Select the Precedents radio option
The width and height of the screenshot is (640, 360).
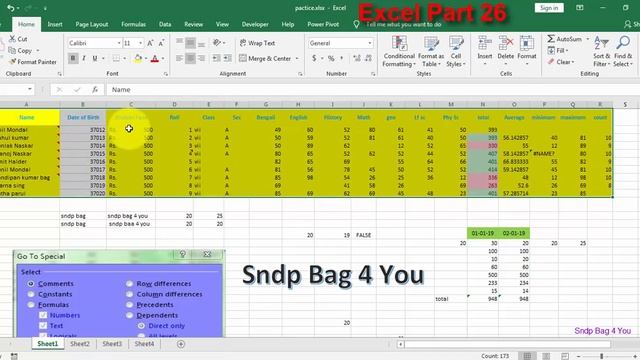(129, 304)
